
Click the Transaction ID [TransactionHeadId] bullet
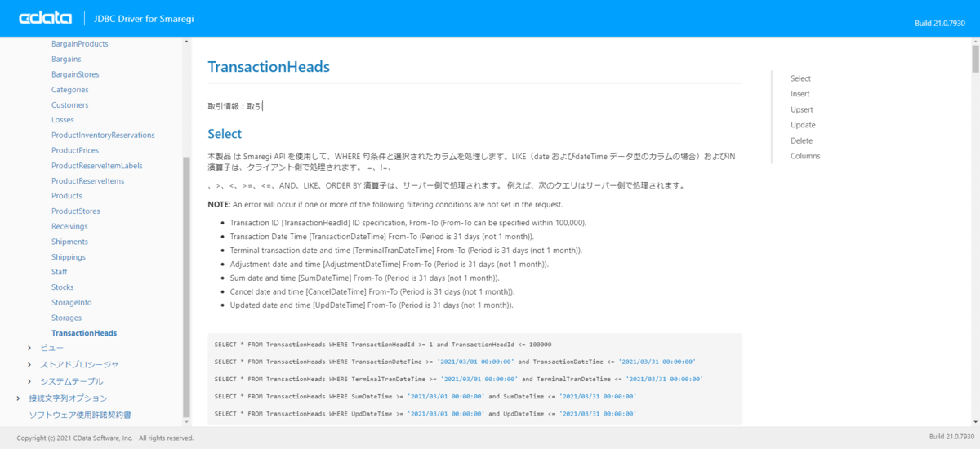pyautogui.click(x=408, y=223)
